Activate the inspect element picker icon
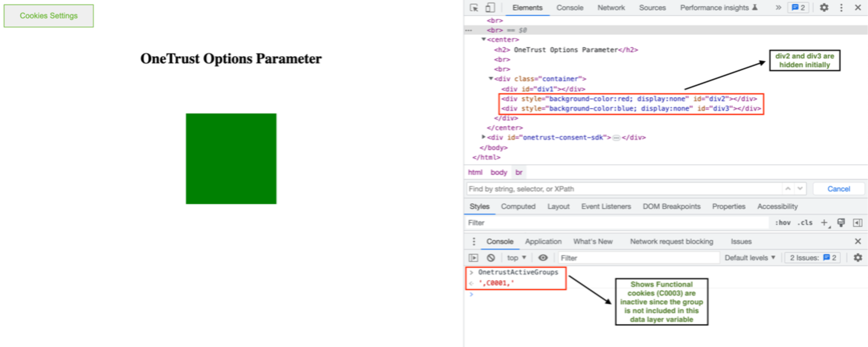Viewport: 868px width, 347px height. point(474,7)
